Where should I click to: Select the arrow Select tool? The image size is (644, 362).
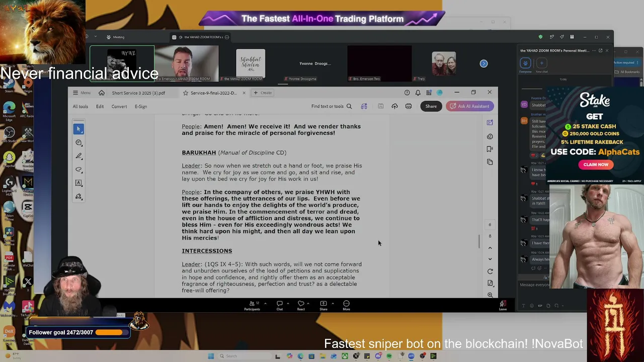coord(78,129)
